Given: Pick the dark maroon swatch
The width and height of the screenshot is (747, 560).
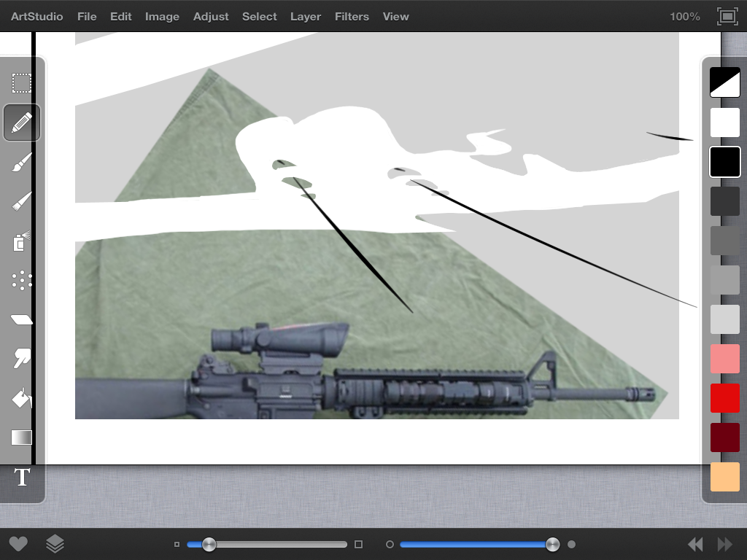Looking at the screenshot, I should (x=724, y=437).
